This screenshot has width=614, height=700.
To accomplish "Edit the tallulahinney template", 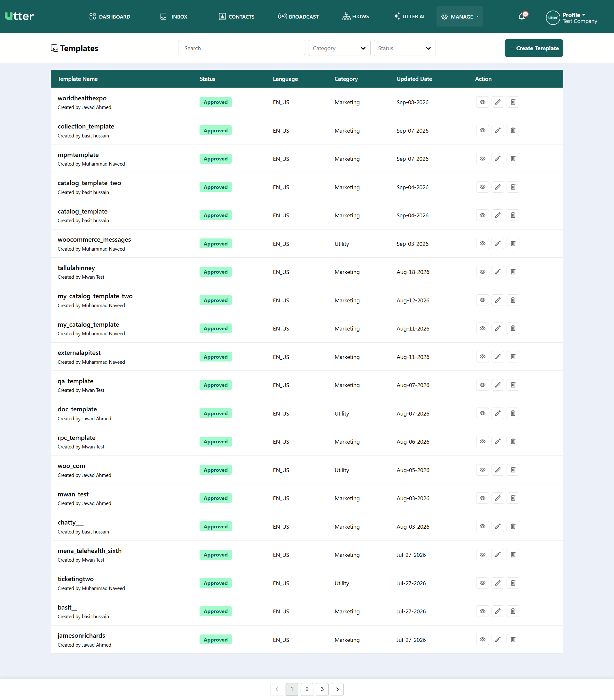I will [x=498, y=272].
